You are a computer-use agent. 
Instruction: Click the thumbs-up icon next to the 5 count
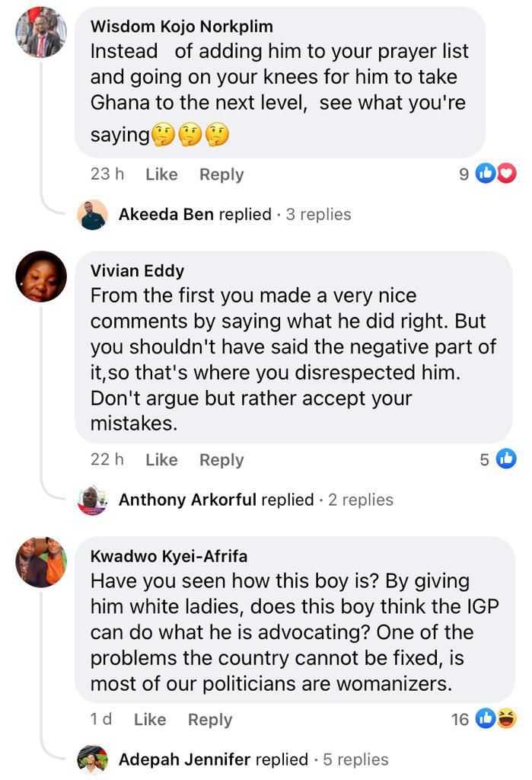(x=505, y=459)
